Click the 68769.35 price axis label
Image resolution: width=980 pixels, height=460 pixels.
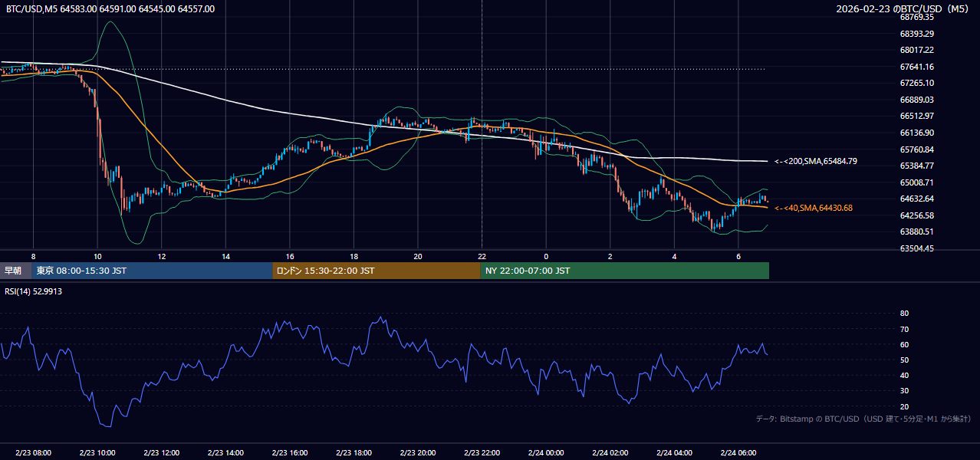(x=917, y=17)
